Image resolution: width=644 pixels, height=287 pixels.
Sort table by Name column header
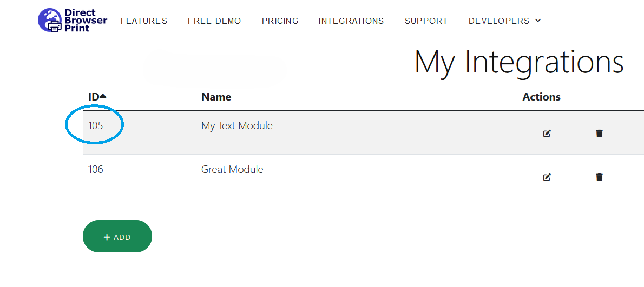point(216,97)
